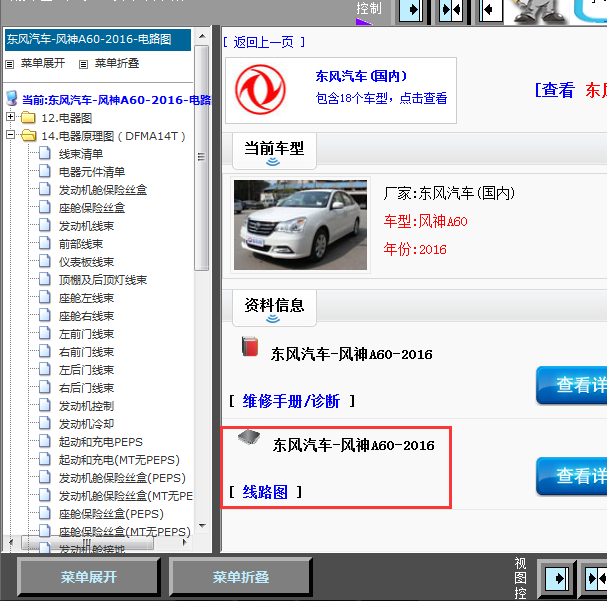Image resolution: width=607 pixels, height=601 pixels.
Task: Open 维修手册/诊断 link
Action: point(291,401)
